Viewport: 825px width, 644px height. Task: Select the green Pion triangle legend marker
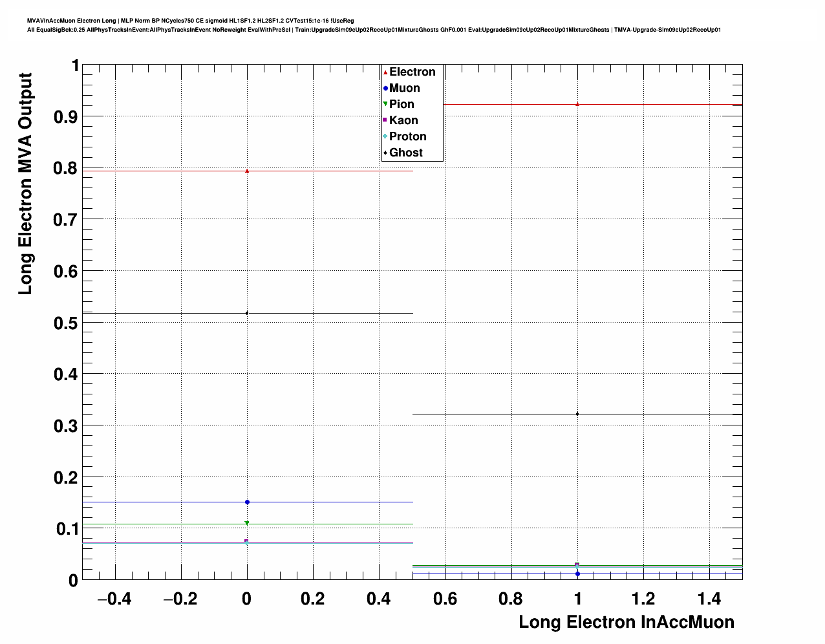point(385,104)
